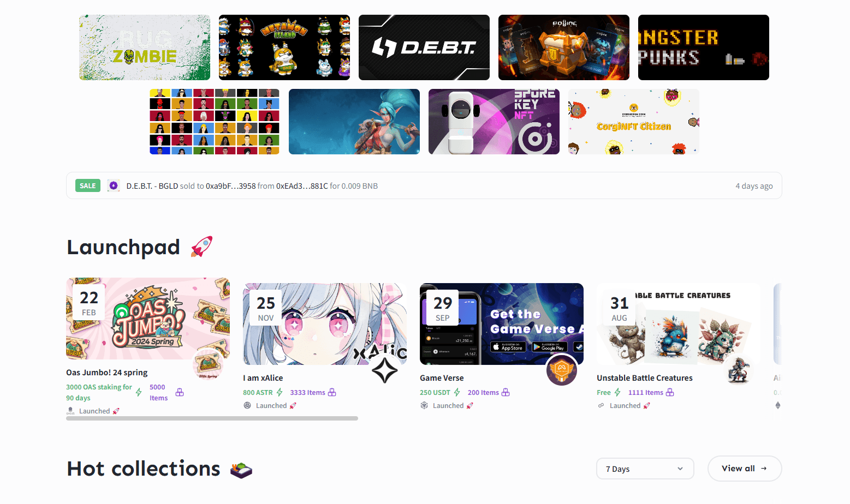Click the View all button
850x504 pixels.
click(x=745, y=469)
